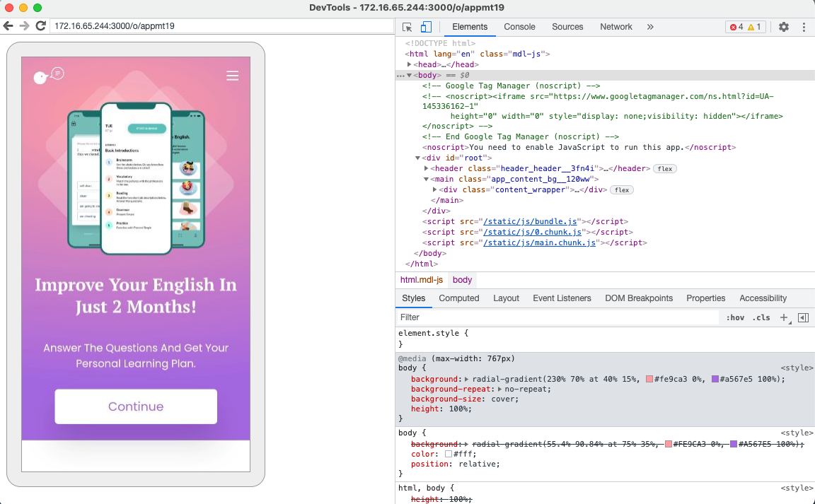815x504 pixels.
Task: Expand the header element node
Action: 426,168
